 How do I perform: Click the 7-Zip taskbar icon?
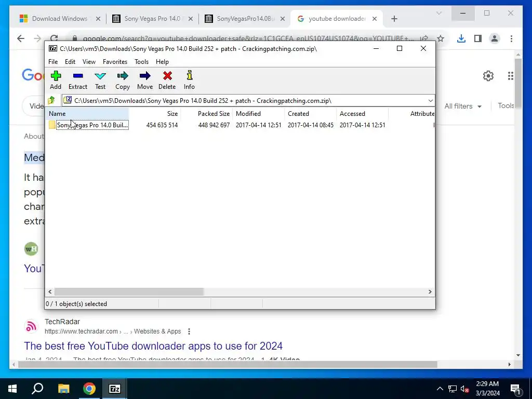click(x=115, y=389)
